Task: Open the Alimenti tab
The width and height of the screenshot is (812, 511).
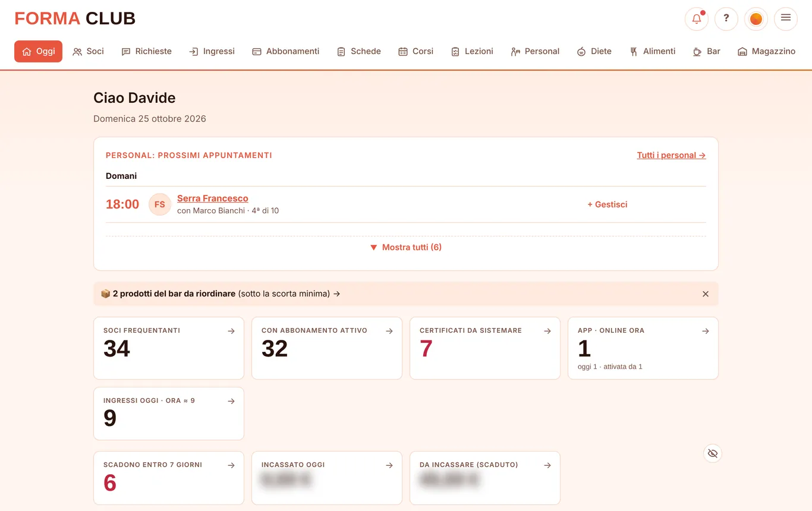Action: (x=652, y=51)
